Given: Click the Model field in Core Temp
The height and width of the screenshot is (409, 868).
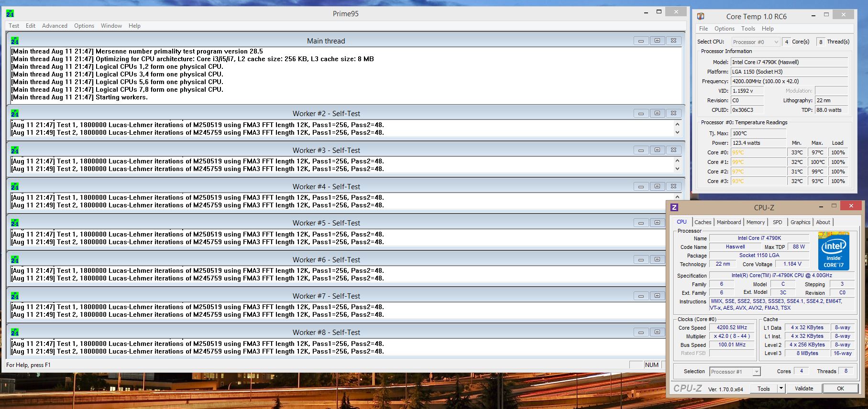Looking at the screenshot, I should pyautogui.click(x=789, y=62).
